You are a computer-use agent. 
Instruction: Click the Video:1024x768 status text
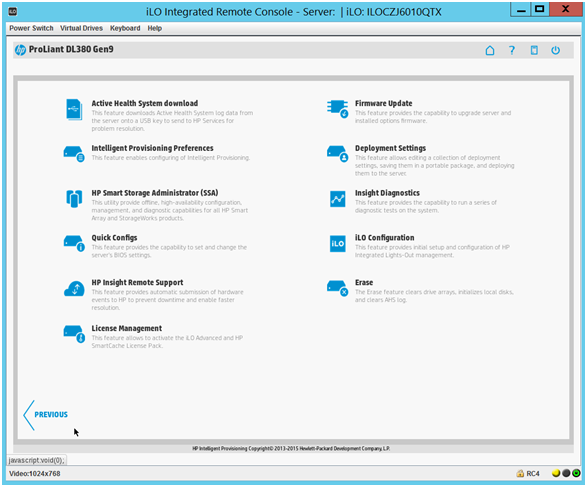coord(34,474)
